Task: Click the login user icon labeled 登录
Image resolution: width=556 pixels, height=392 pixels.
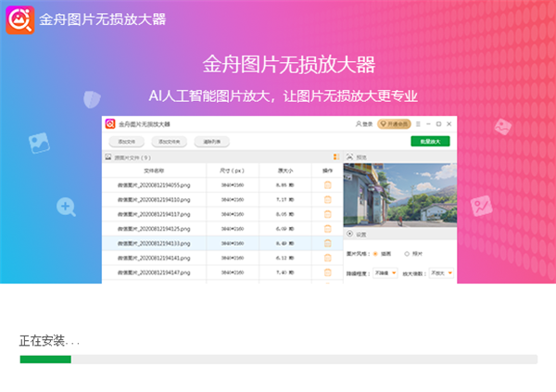Action: (x=363, y=123)
